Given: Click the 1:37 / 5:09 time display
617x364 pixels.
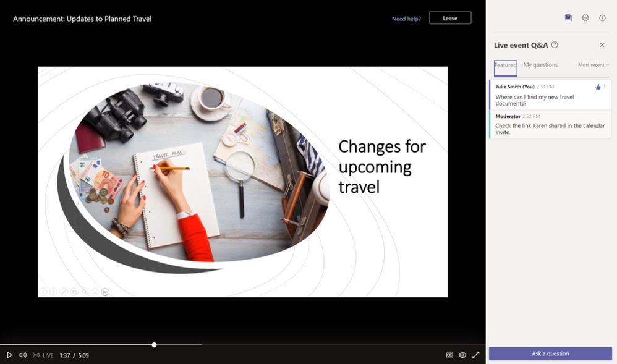Looking at the screenshot, I should coord(74,355).
